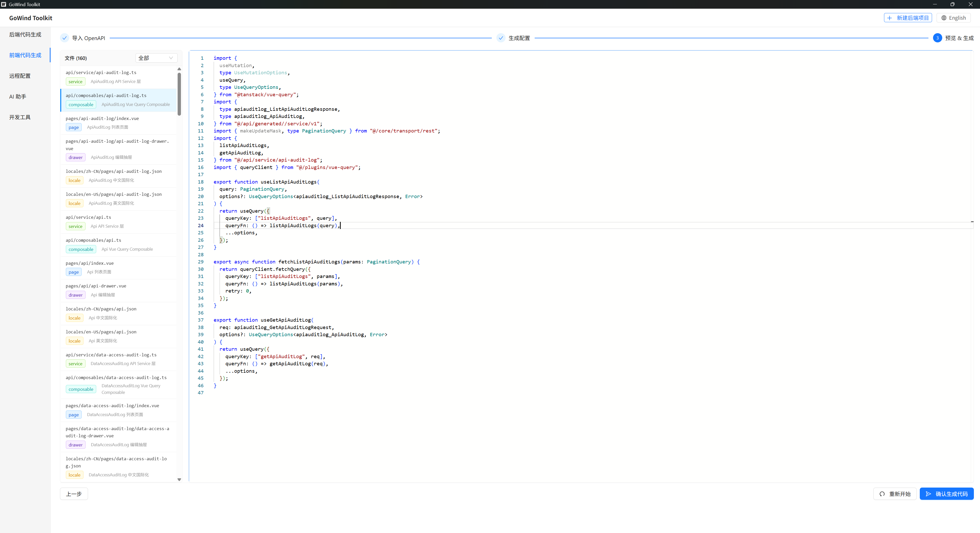The height and width of the screenshot is (533, 980).
Task: Click code line number 24 in editor
Action: [201, 226]
